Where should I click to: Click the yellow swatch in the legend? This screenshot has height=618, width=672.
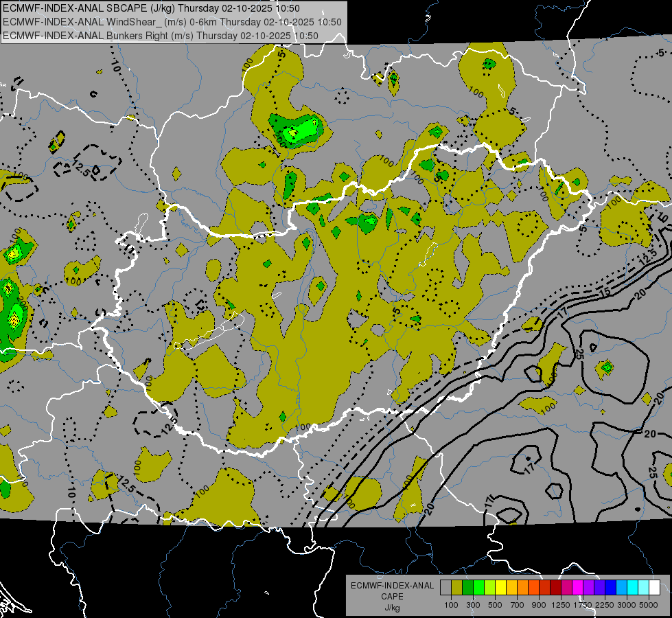point(501,588)
